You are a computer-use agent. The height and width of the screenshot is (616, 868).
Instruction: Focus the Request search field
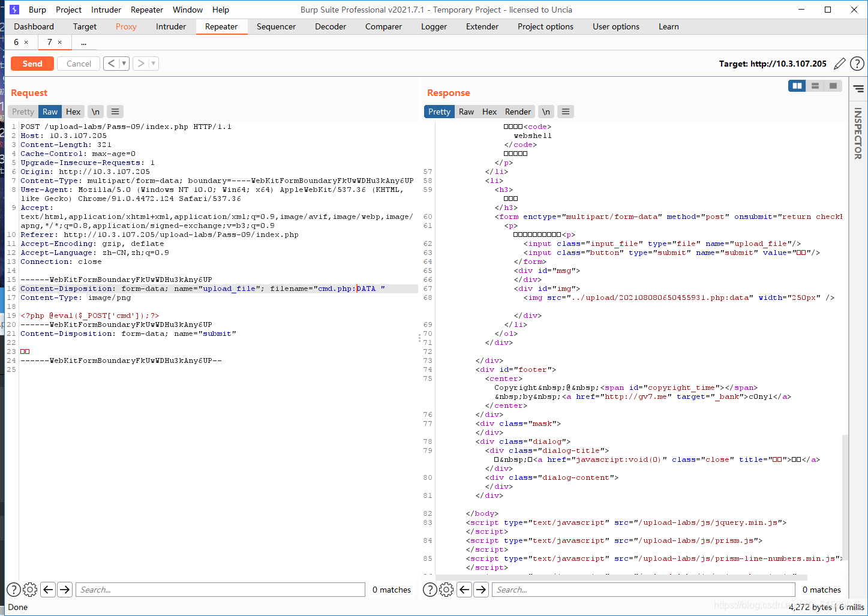220,590
